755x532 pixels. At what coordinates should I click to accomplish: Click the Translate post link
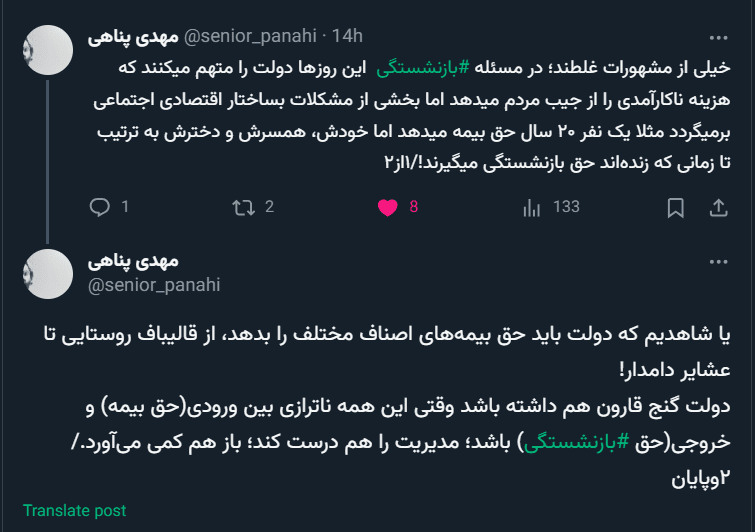point(75,510)
